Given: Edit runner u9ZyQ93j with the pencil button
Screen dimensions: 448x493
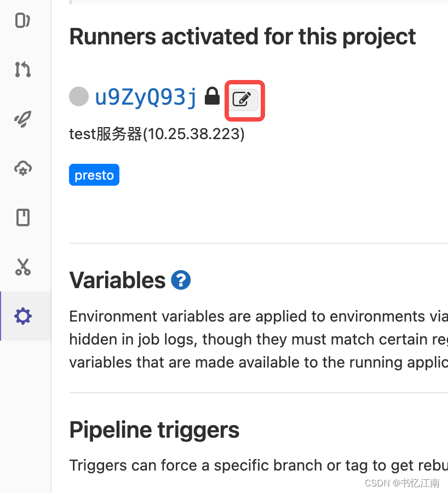Looking at the screenshot, I should tap(244, 100).
